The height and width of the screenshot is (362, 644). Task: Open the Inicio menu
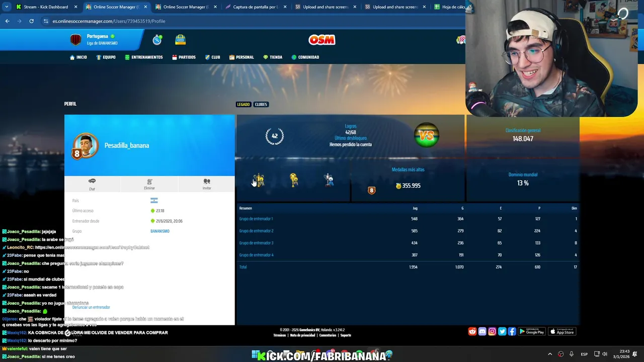[x=78, y=57]
